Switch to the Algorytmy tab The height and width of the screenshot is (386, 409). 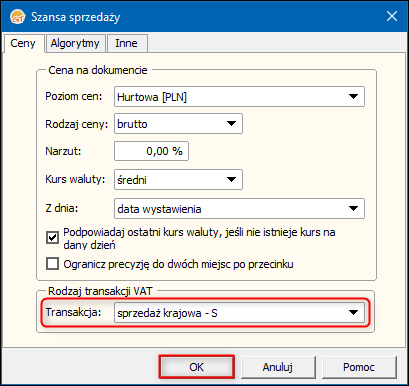pos(75,43)
